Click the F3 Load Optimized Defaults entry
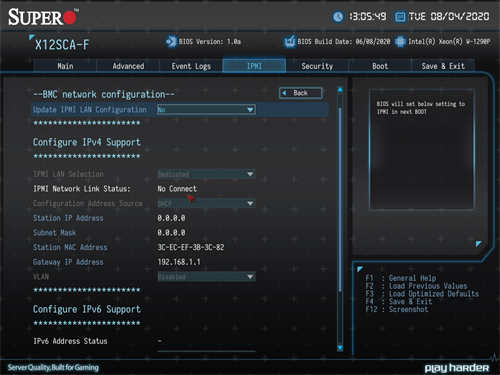Screen dimensions: 500x375 422,294
